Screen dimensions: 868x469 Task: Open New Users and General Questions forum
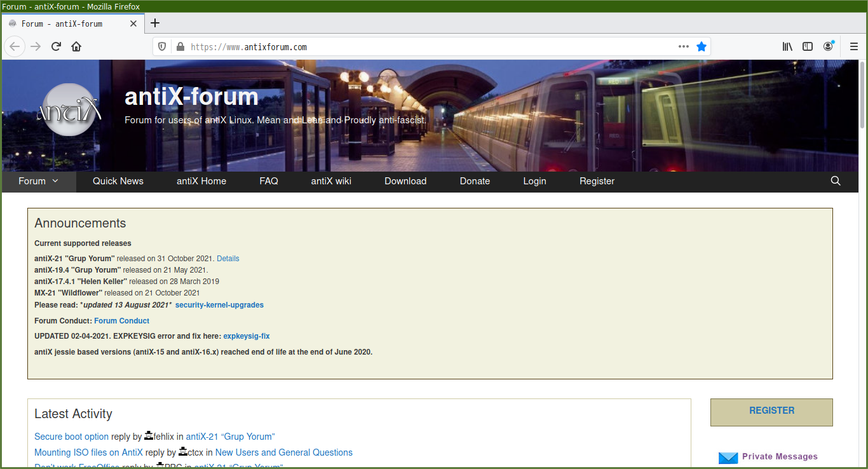coord(284,452)
